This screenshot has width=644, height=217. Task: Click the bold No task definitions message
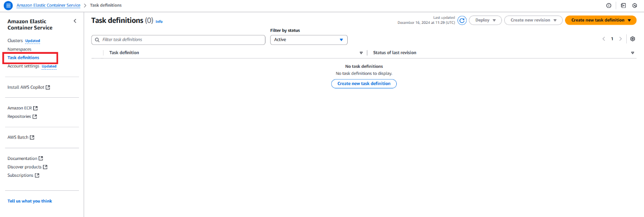tap(364, 66)
